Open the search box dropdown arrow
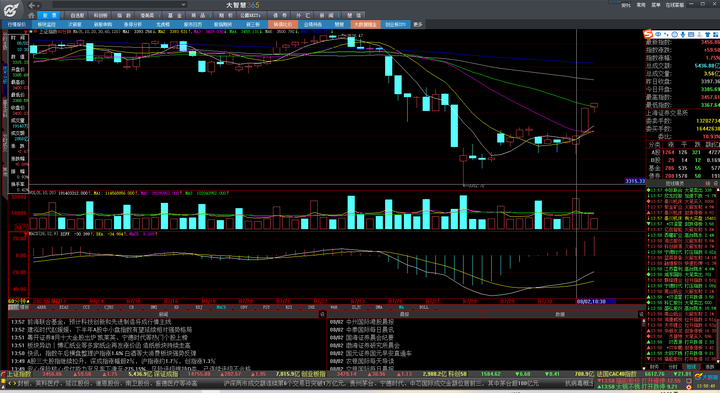Viewport: 720px width, 393px height. click(184, 5)
